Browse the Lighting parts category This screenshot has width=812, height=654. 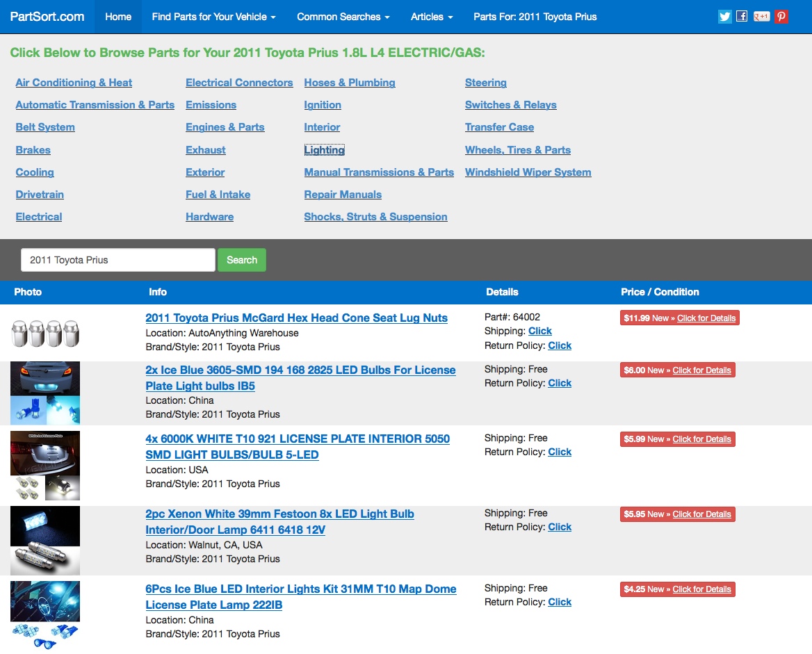[x=324, y=150]
